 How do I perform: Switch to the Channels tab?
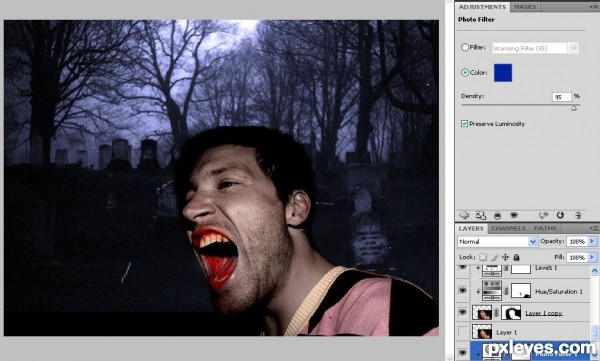tap(508, 229)
